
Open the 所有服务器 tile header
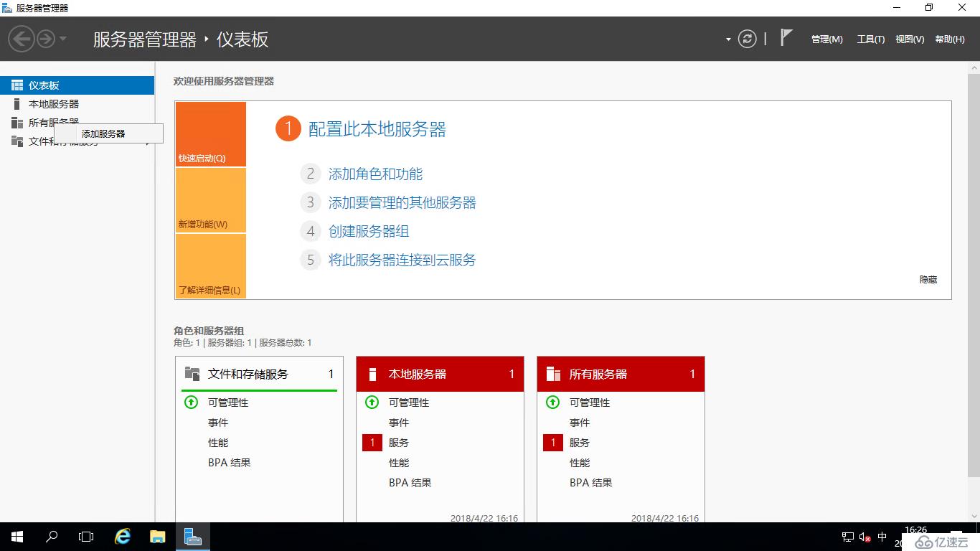tap(621, 374)
